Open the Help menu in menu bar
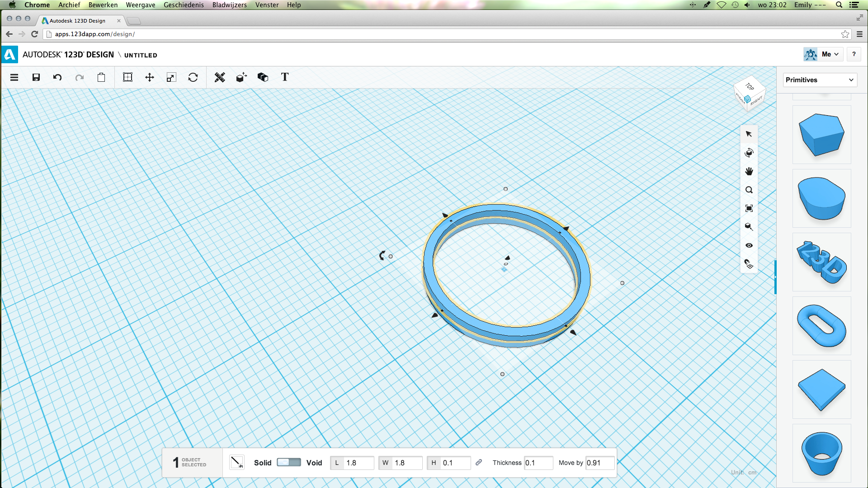The width and height of the screenshot is (868, 488). 294,5
